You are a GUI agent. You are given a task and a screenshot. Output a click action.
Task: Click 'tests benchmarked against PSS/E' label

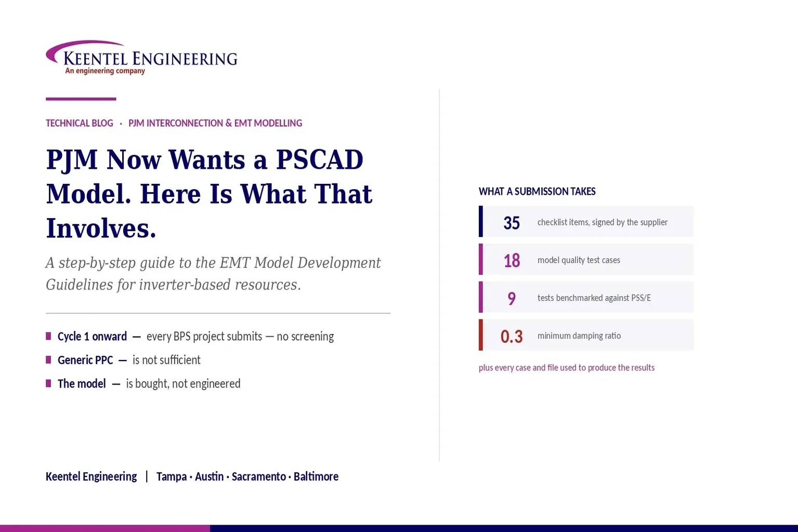[x=594, y=298]
